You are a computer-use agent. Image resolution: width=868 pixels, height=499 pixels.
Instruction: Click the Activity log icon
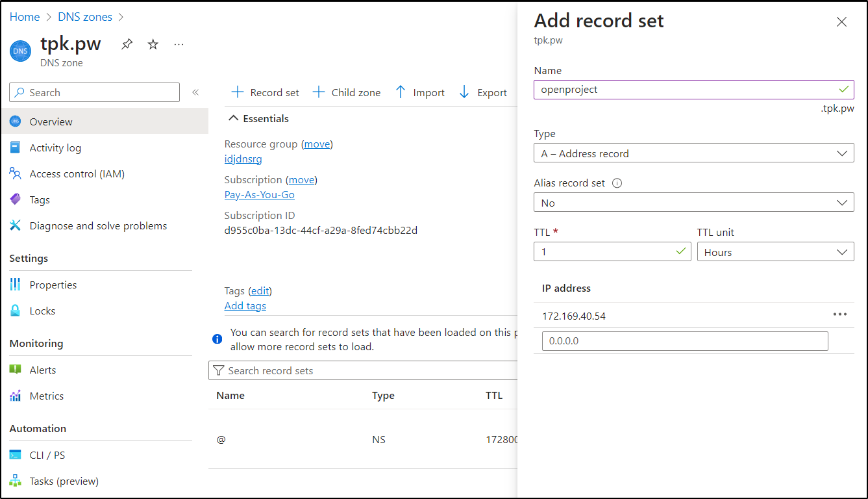click(16, 147)
